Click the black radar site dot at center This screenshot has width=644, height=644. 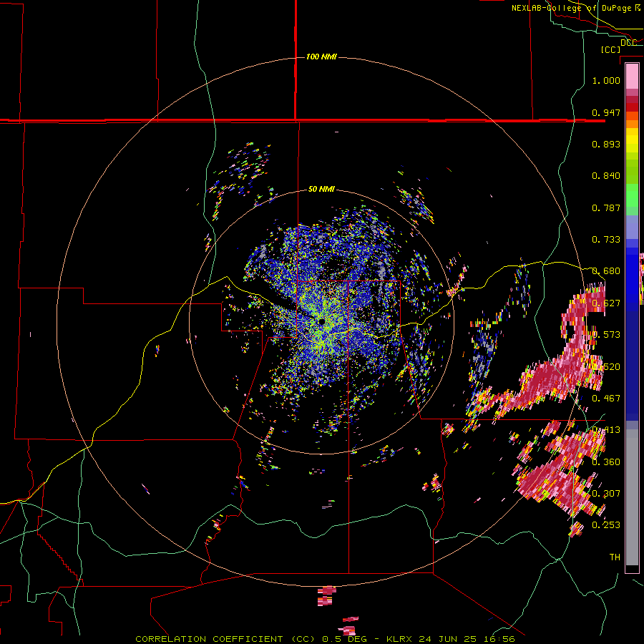point(321,321)
